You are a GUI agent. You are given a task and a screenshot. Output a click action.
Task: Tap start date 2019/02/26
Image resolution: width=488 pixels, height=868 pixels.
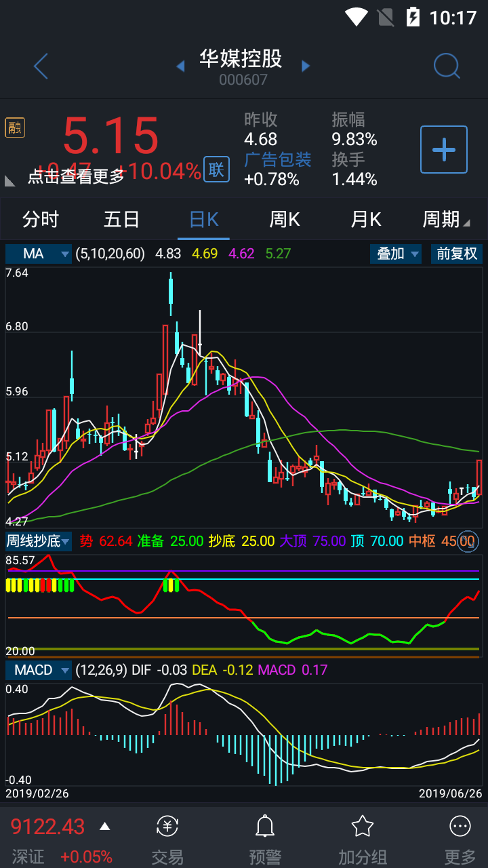[37, 793]
